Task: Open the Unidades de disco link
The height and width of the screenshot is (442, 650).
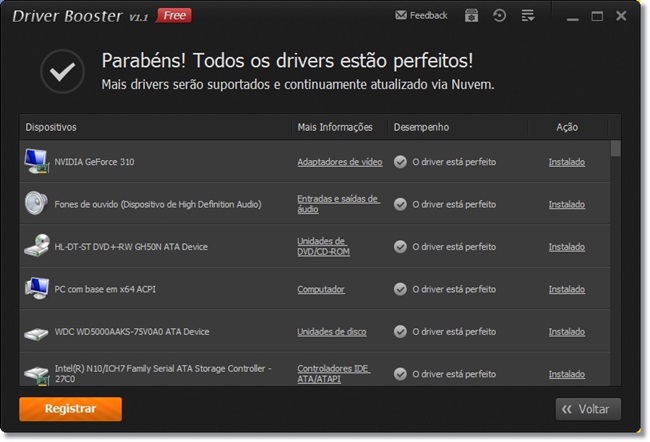Action: pos(332,332)
